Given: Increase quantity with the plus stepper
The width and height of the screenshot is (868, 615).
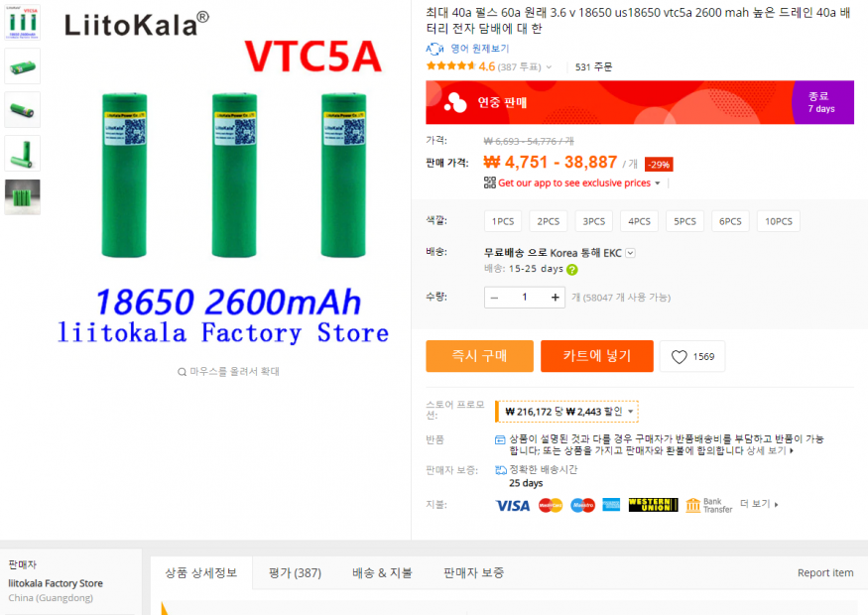Looking at the screenshot, I should point(555,298).
